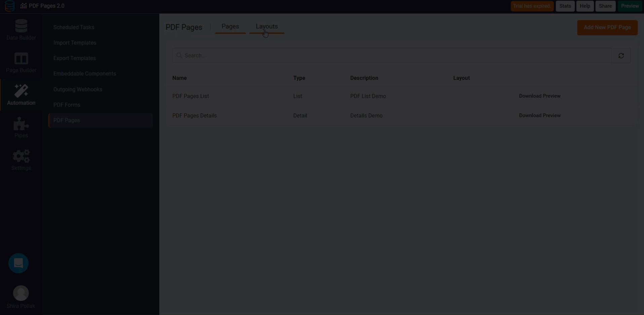The width and height of the screenshot is (644, 315).
Task: Open the chat support bubble
Action: pyautogui.click(x=18, y=263)
